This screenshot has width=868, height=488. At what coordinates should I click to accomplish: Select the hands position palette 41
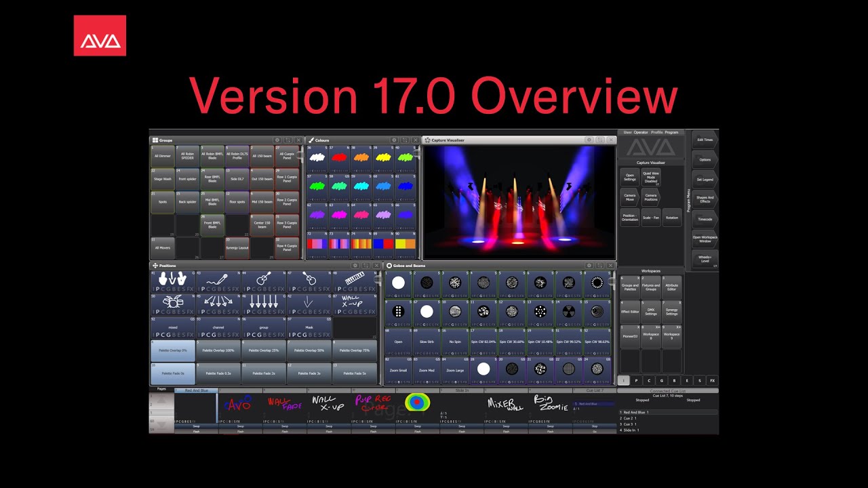pos(173,281)
